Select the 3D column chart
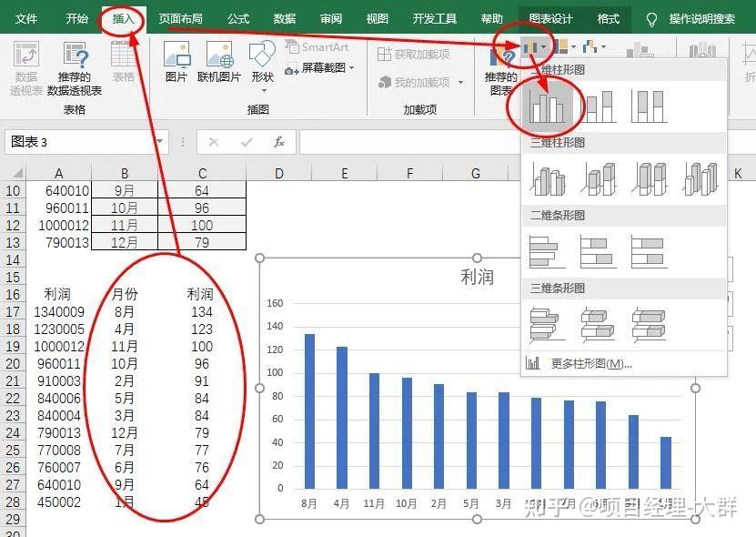The width and height of the screenshot is (756, 537). [701, 179]
